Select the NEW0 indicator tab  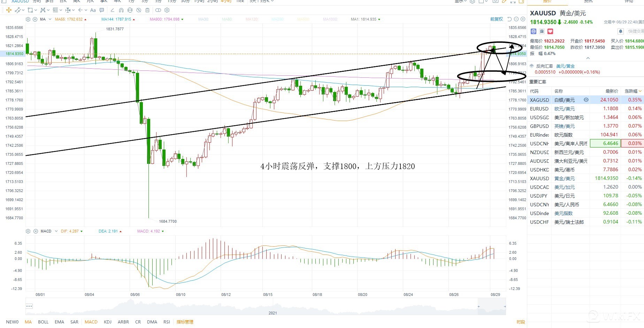click(12, 322)
